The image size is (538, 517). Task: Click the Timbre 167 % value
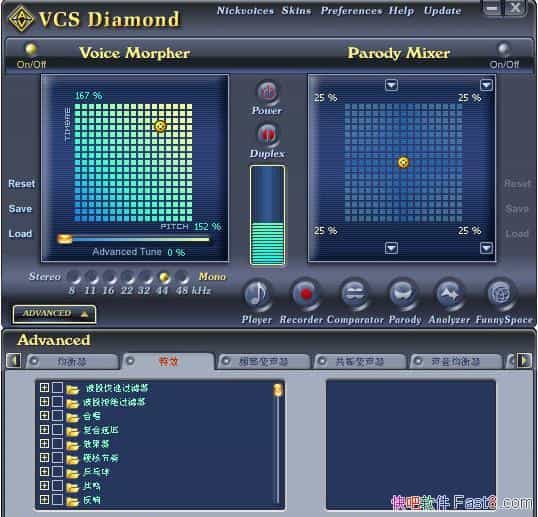coord(88,95)
